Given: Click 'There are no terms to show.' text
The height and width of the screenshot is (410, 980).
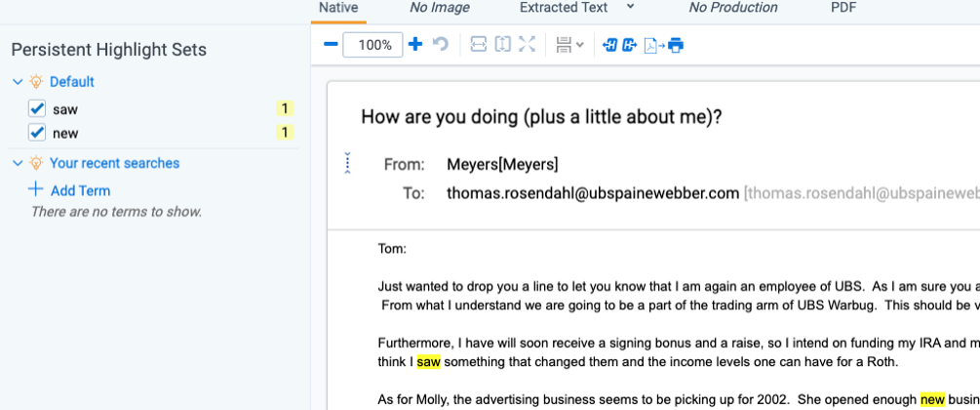Looking at the screenshot, I should [x=117, y=212].
